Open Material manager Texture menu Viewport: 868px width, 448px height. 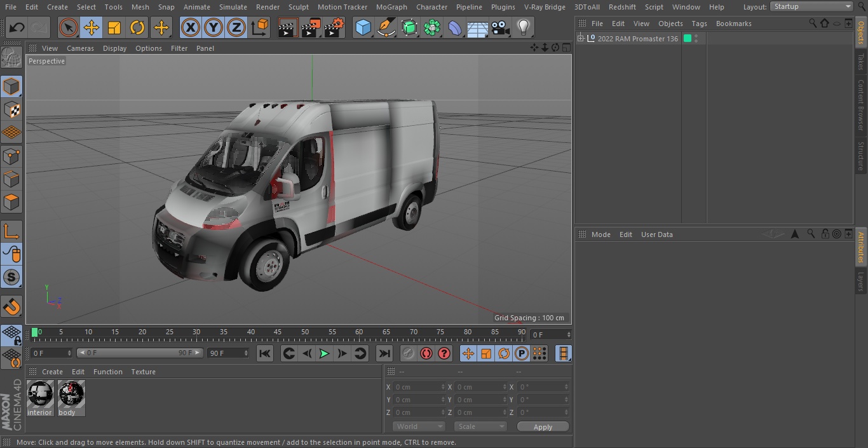coord(143,372)
